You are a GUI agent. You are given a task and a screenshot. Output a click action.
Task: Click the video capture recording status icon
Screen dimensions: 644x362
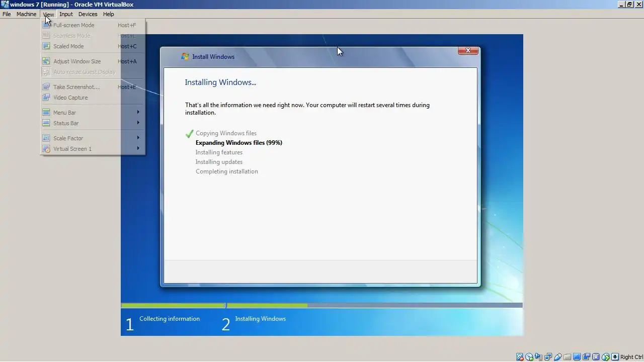586,357
